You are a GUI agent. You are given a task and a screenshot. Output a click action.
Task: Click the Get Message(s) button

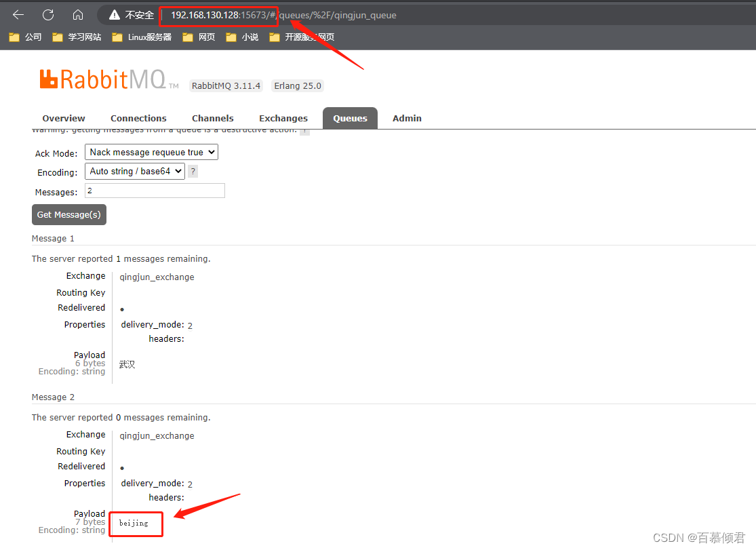69,215
